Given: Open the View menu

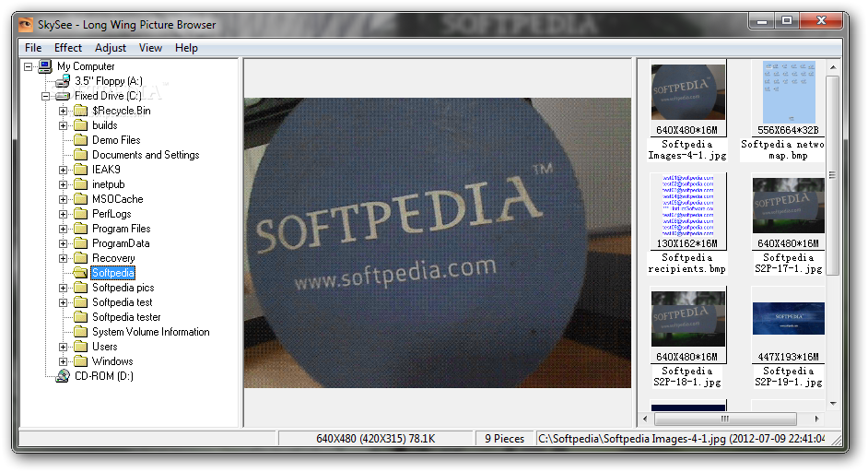Looking at the screenshot, I should (x=150, y=48).
